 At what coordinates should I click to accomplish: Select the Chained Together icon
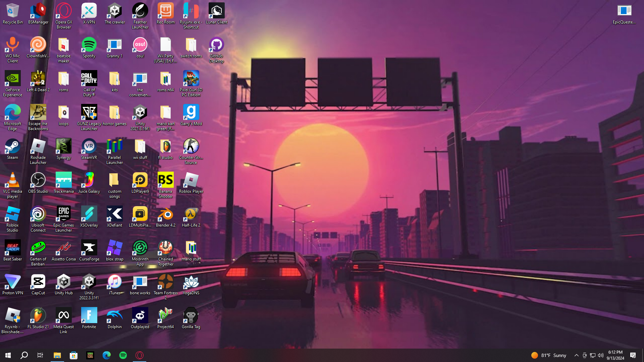coord(166,253)
